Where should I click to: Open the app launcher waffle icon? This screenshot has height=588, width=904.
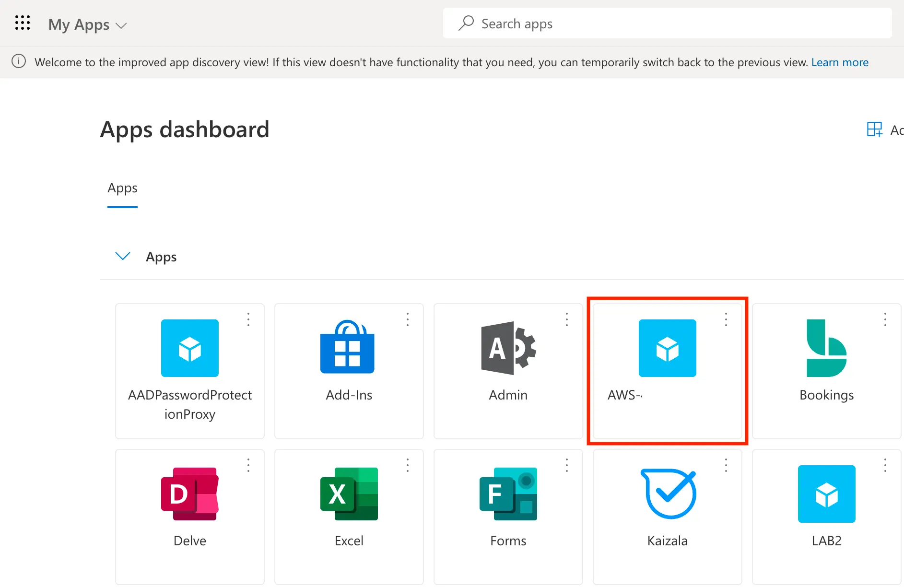coord(23,23)
